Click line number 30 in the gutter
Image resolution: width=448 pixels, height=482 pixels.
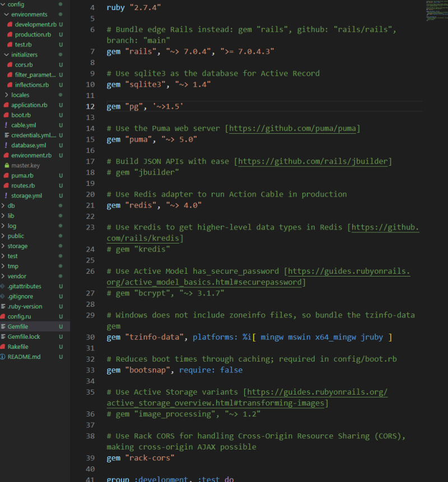90,337
